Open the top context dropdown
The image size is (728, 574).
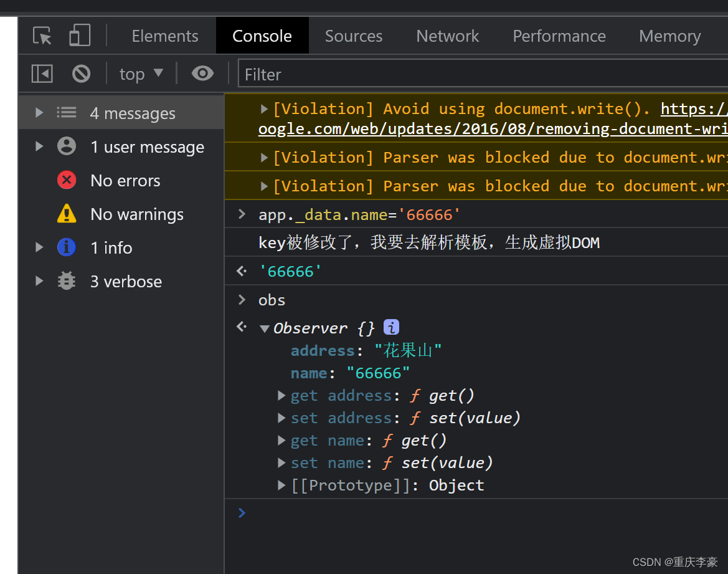click(141, 74)
